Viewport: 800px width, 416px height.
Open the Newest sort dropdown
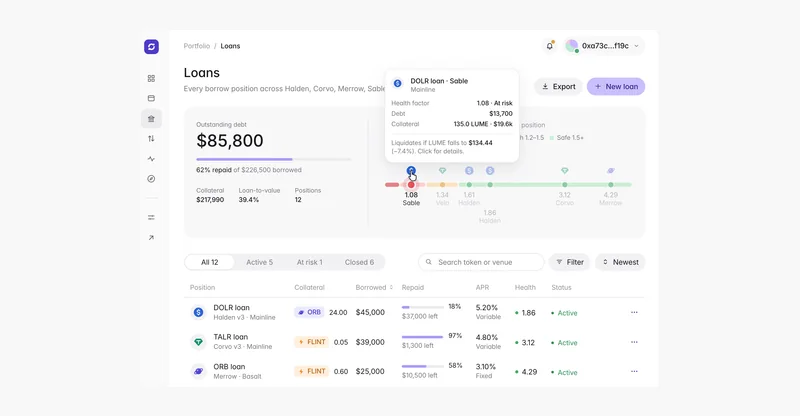[x=620, y=262]
